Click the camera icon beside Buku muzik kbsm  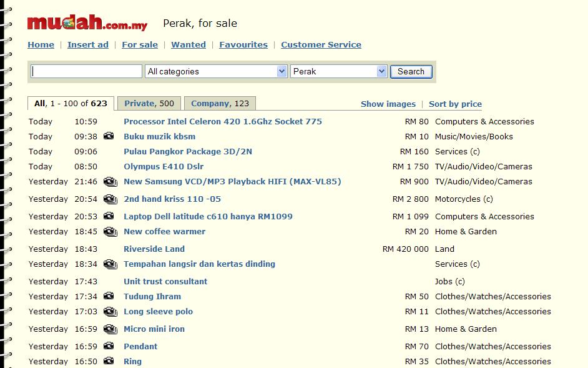click(x=109, y=136)
